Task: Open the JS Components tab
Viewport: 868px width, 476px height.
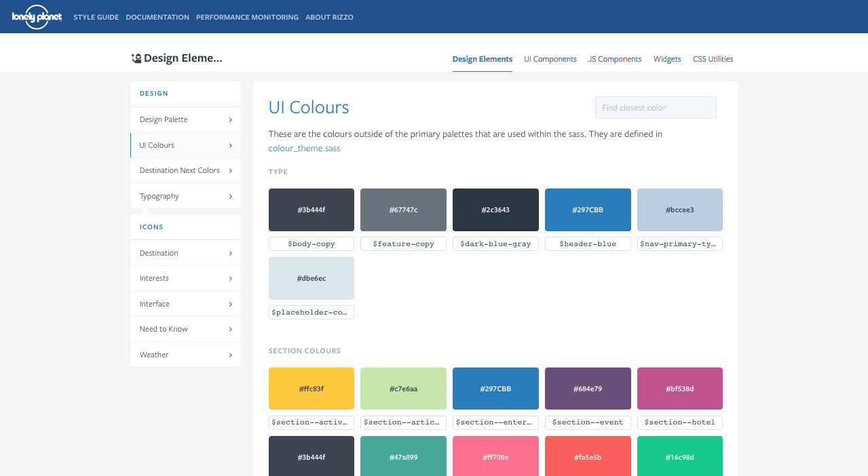Action: pos(615,59)
